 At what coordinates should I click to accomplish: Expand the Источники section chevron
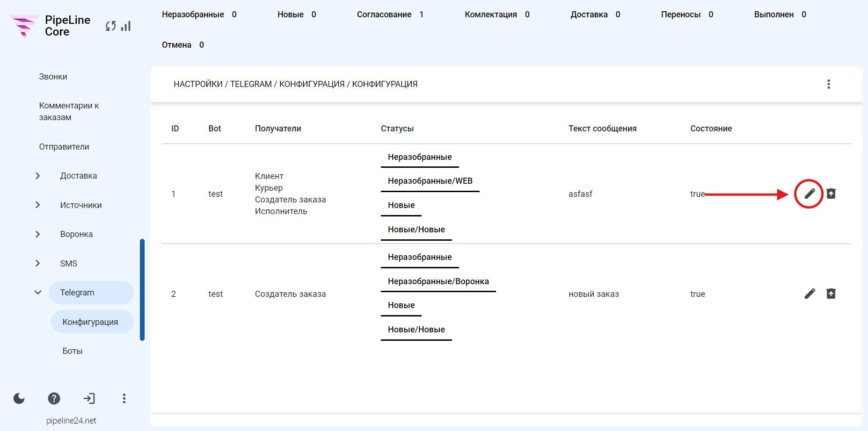[x=38, y=205]
